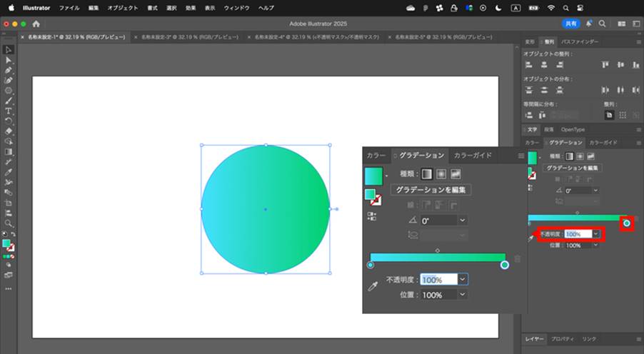Choose linear gradient type in enlarged panel
Viewport: 644px width, 354px height.
tap(427, 174)
